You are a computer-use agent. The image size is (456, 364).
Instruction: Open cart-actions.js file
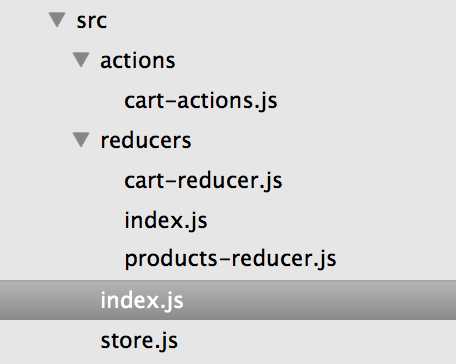pos(201,101)
